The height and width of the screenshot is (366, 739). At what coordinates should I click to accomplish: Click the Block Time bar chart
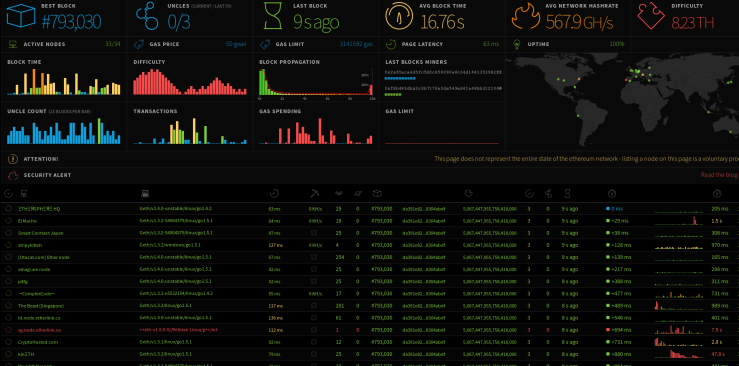coord(64,82)
